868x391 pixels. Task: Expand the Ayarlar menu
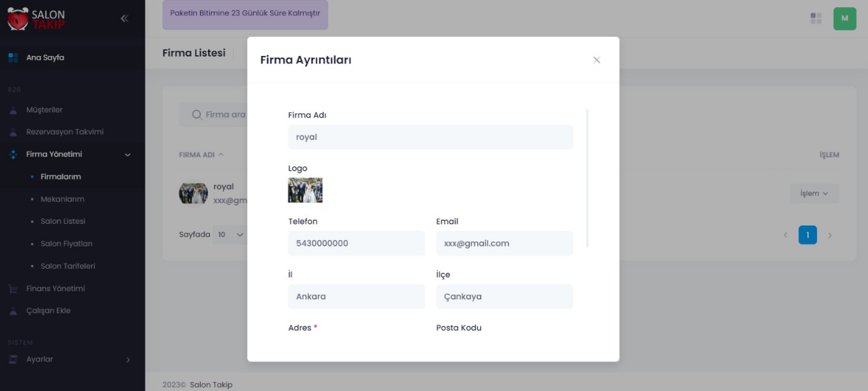coord(127,360)
